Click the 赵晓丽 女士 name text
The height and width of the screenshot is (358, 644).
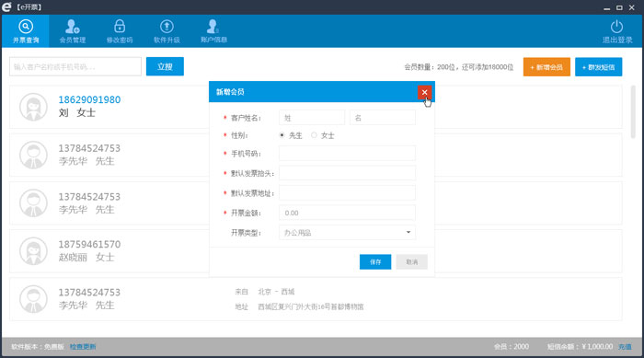coord(86,258)
